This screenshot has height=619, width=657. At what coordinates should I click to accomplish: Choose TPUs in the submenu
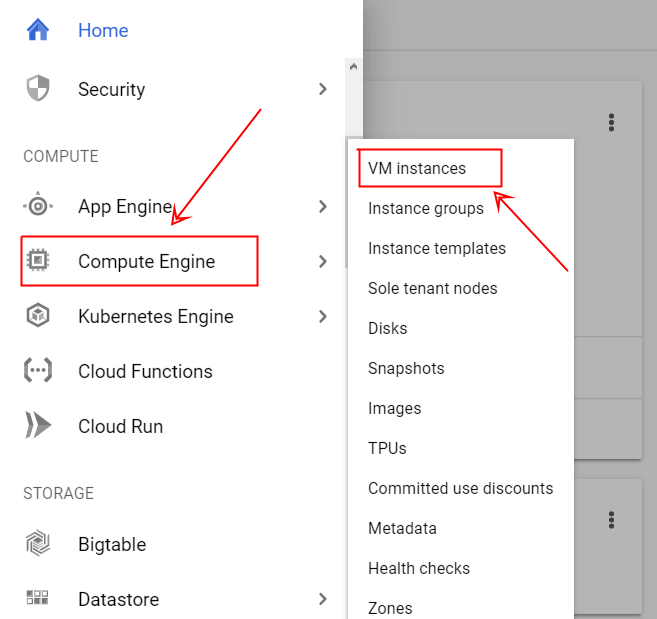(387, 448)
